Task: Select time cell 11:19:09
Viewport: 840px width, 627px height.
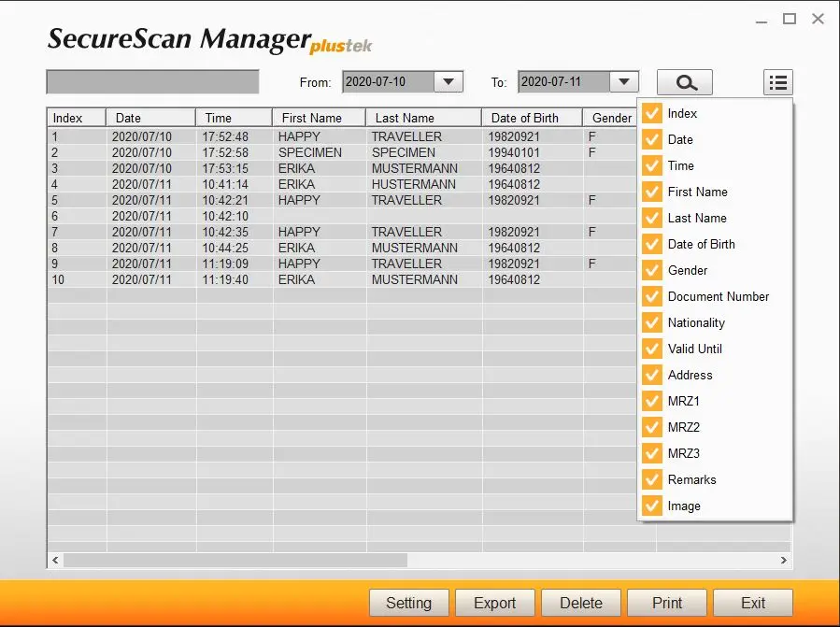Action: (235, 264)
